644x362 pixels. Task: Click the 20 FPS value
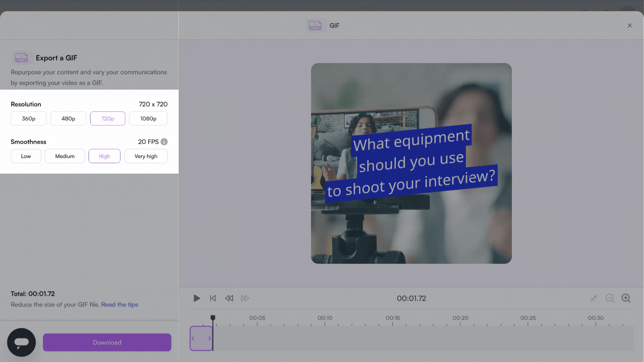click(x=148, y=142)
